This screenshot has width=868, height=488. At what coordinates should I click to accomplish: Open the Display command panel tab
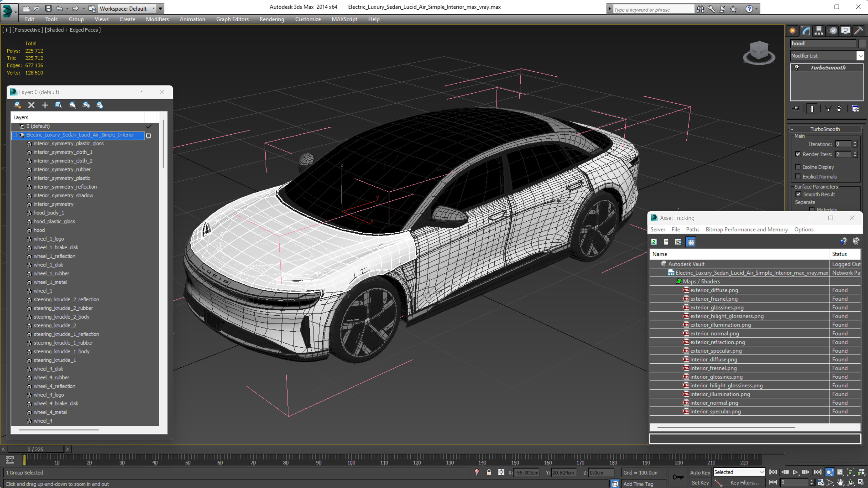845,31
